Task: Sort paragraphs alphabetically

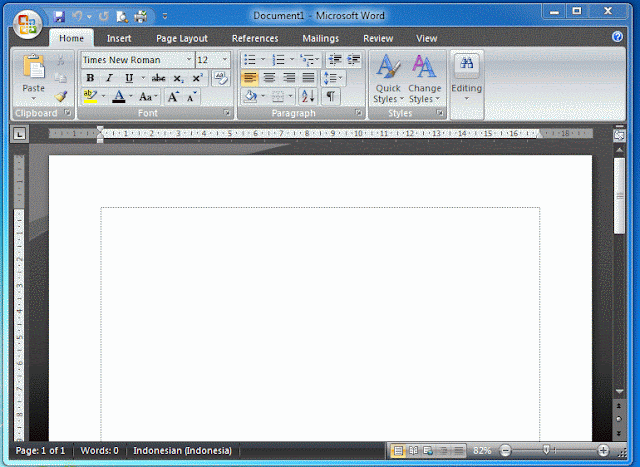Action: [308, 97]
